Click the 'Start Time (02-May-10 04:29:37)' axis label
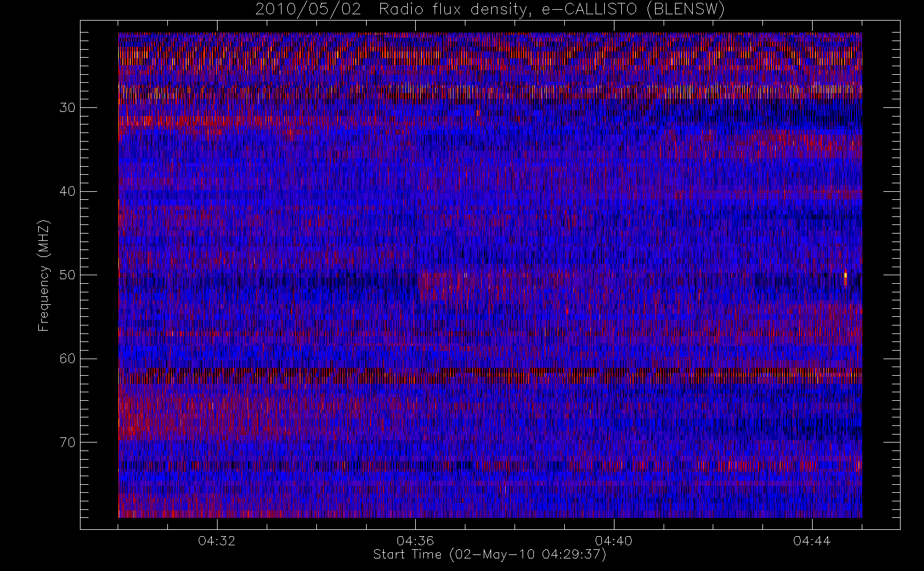 tap(489, 554)
